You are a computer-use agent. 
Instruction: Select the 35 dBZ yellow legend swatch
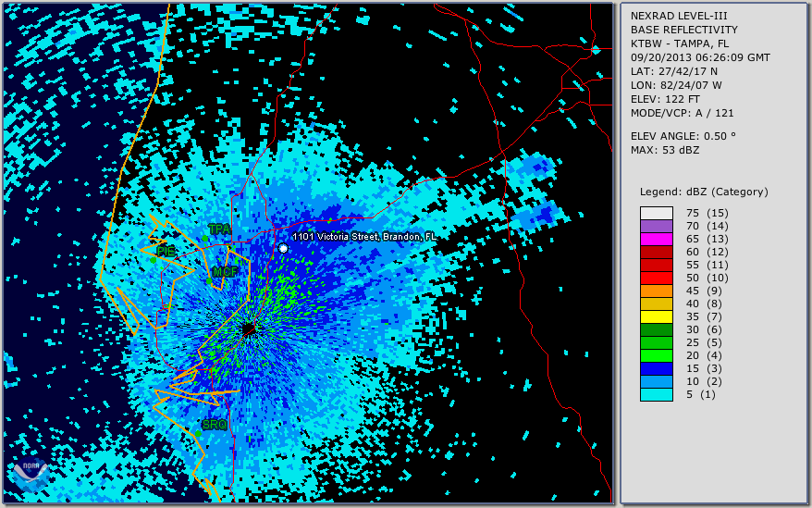(x=657, y=316)
